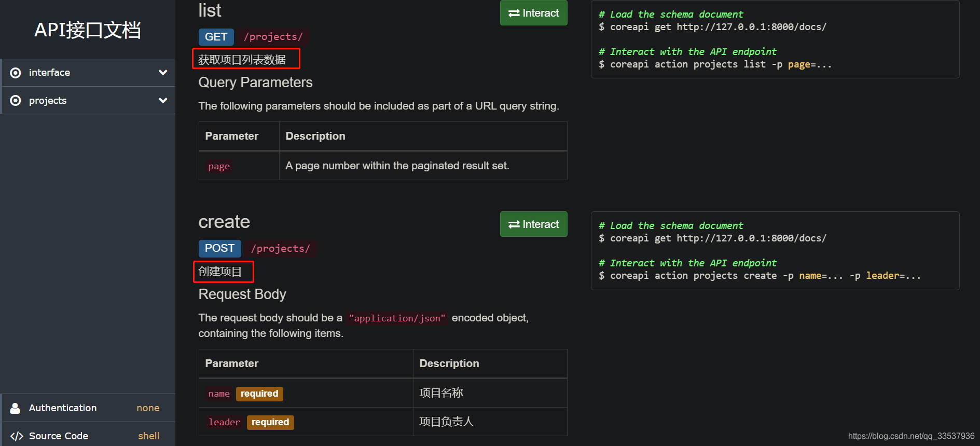Open Authentication settings showing none
This screenshot has height=446, width=980.
88,408
